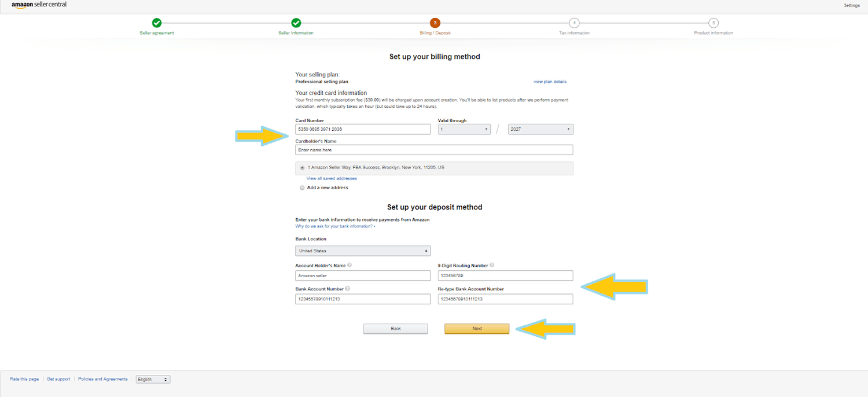Image resolution: width=868 pixels, height=397 pixels.
Task: Open the English language selector in footer
Action: pos(153,379)
